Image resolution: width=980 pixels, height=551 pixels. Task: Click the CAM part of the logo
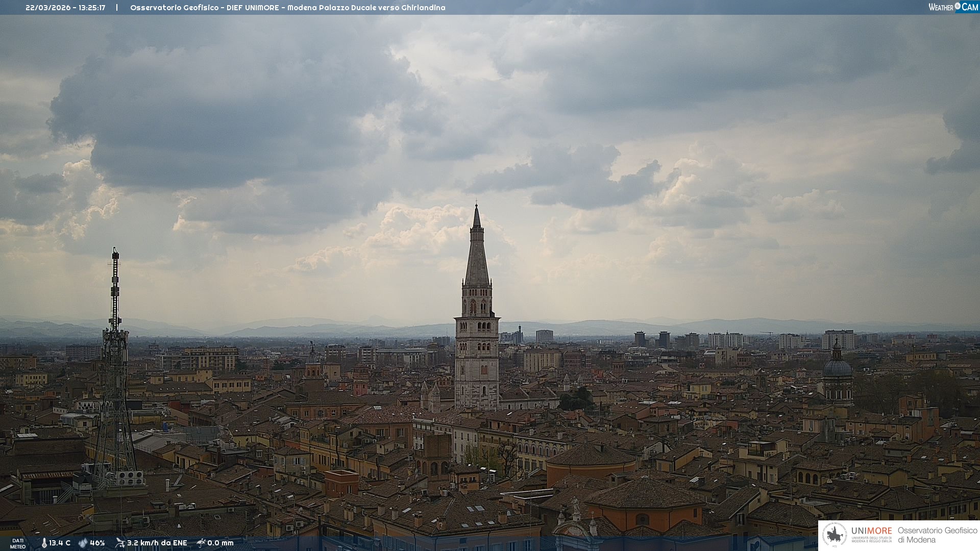(x=969, y=7)
